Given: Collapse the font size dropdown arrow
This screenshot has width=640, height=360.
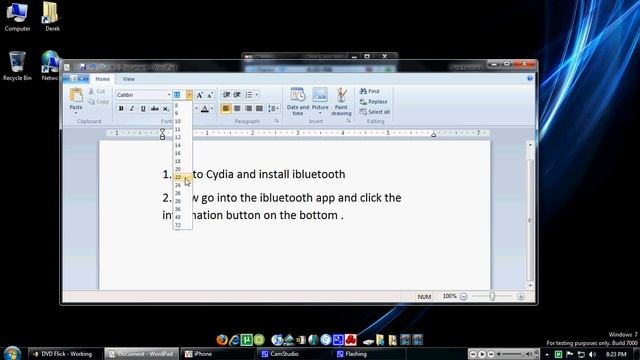Looking at the screenshot, I should (x=189, y=95).
